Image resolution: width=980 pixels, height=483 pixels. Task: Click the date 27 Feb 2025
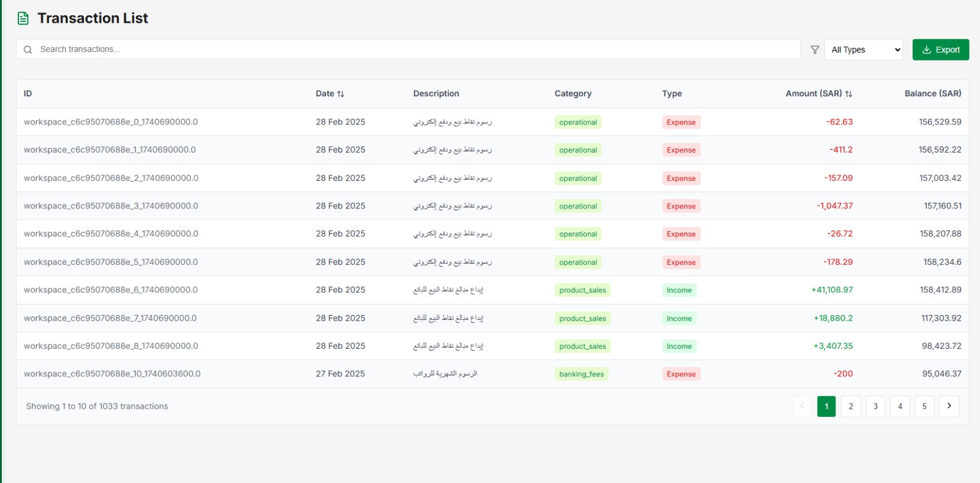pos(341,374)
